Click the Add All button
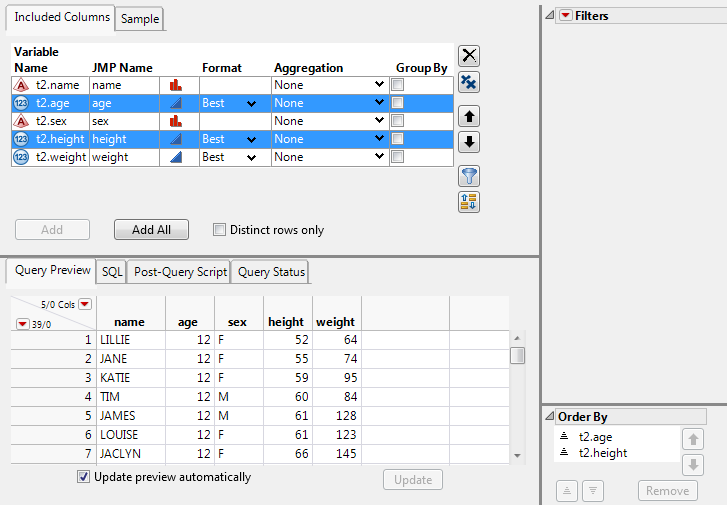 151,230
